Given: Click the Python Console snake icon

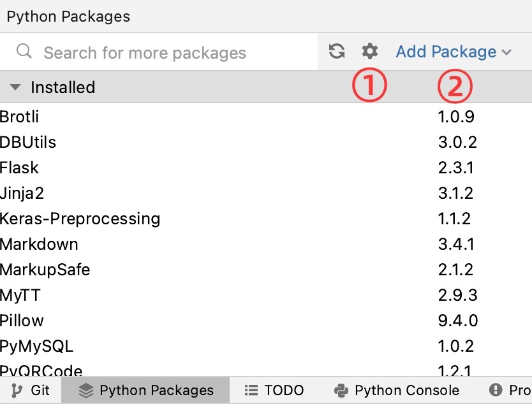Looking at the screenshot, I should coord(341,391).
